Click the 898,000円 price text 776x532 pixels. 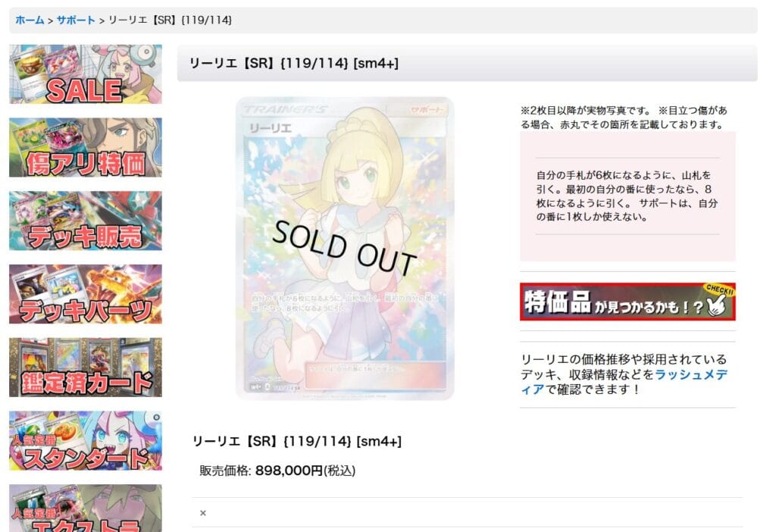tap(289, 470)
